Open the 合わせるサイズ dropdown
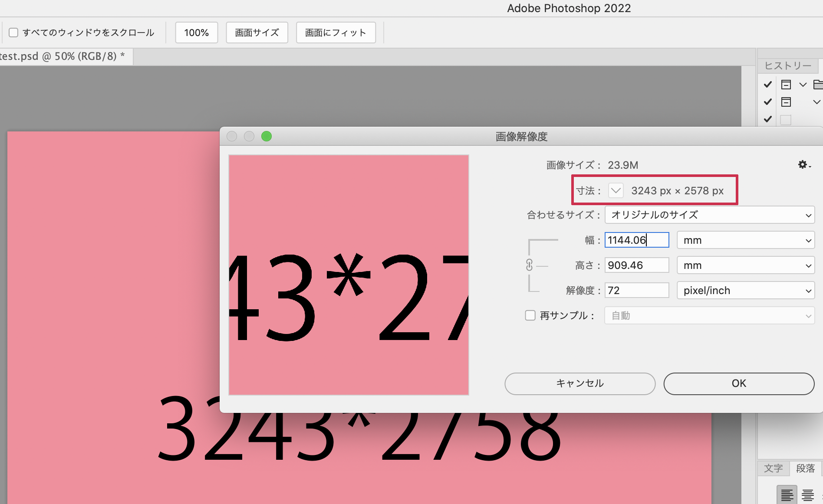823x504 pixels. coord(710,215)
